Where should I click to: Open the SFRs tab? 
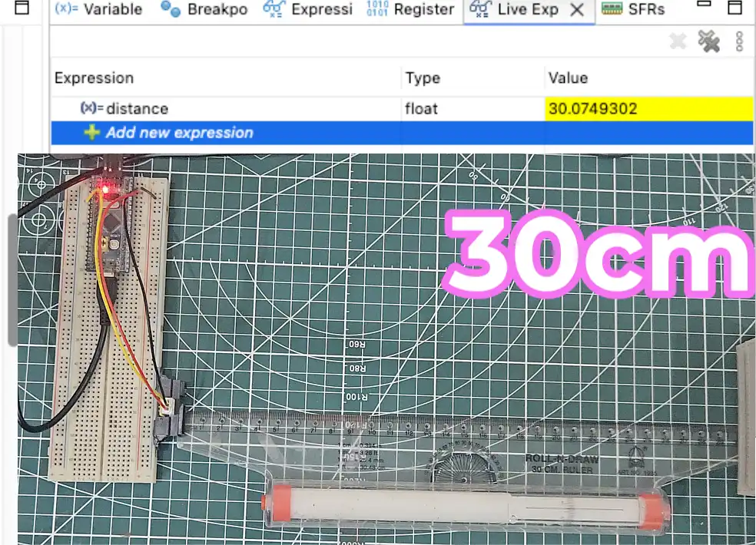633,9
